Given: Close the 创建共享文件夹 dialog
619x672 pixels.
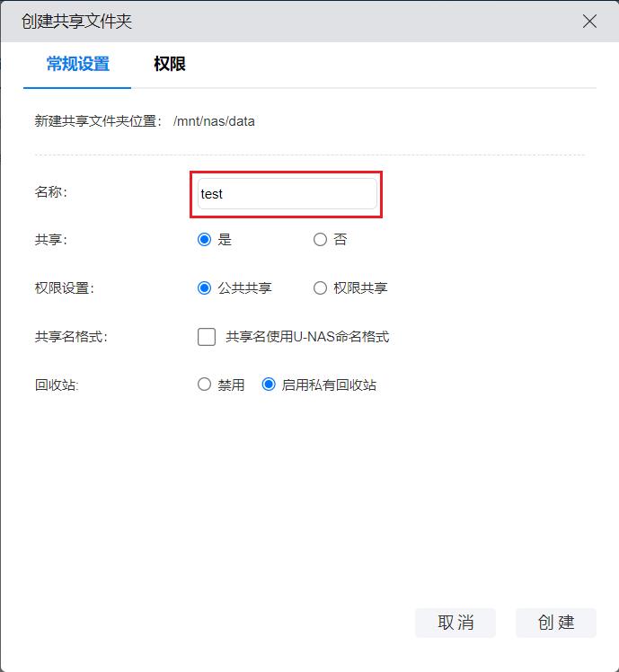Looking at the screenshot, I should (589, 21).
